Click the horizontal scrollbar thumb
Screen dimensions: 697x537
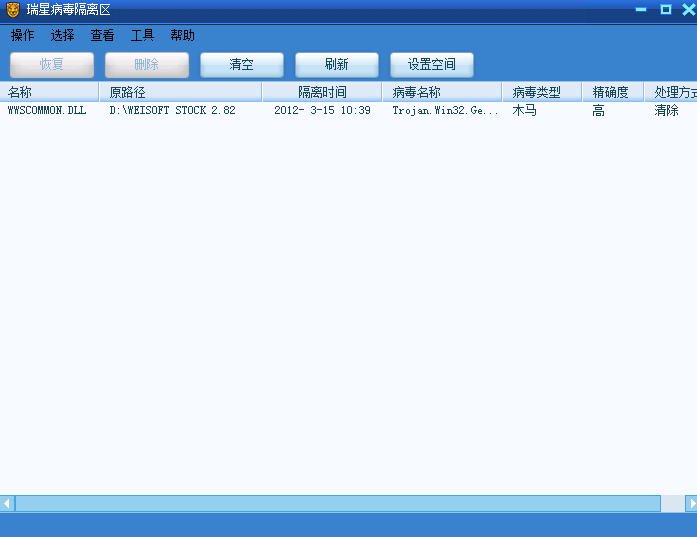(x=338, y=504)
